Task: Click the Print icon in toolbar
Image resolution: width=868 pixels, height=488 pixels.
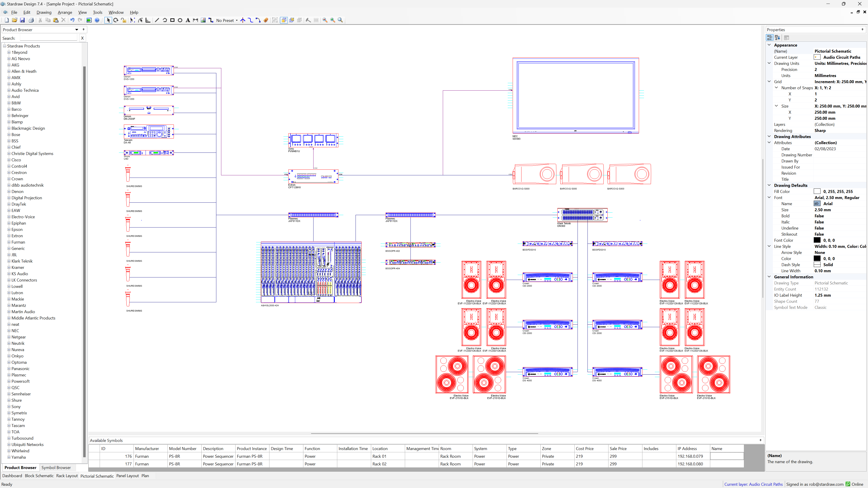Action: pos(31,20)
